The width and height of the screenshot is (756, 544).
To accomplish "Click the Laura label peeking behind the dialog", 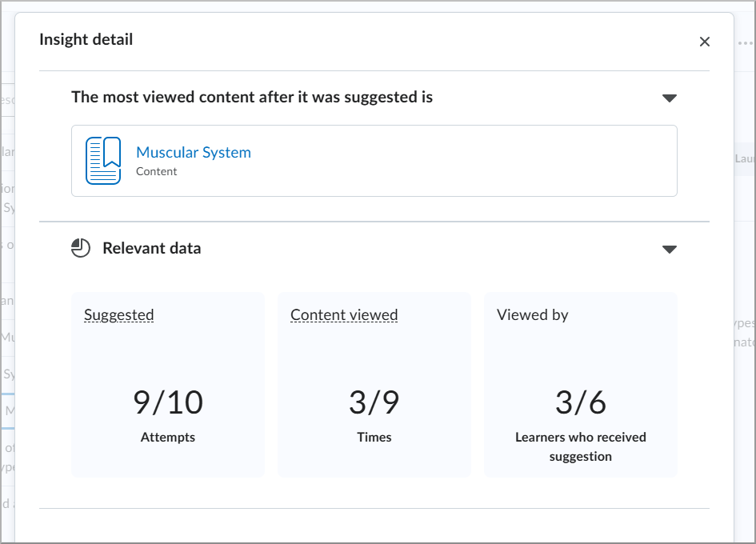I will click(744, 158).
